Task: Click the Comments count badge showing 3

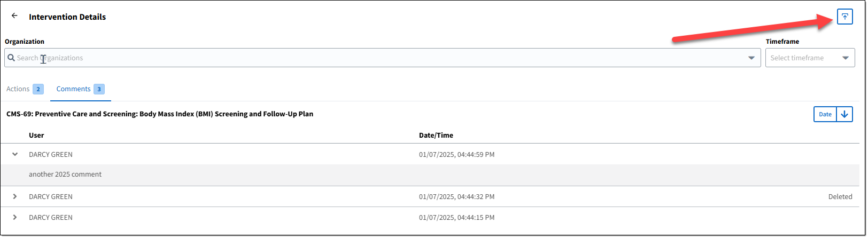Action: point(99,89)
